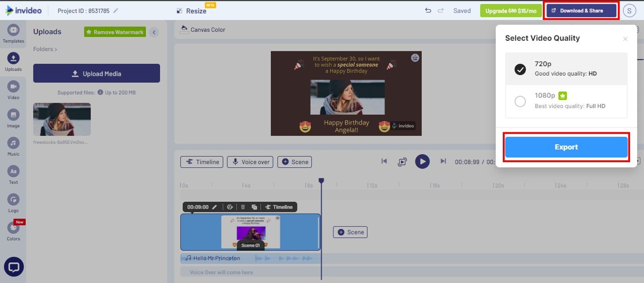
Task: Click the Upload Media button
Action: (x=96, y=73)
